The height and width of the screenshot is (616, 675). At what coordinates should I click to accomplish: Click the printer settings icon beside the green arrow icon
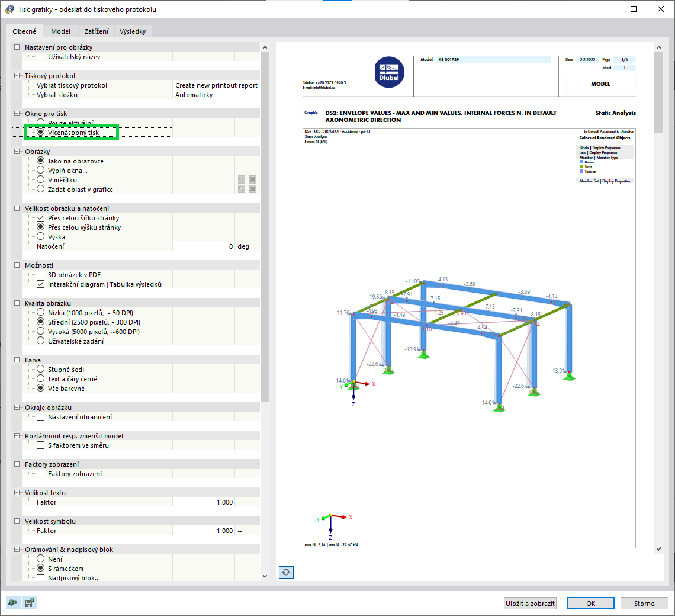(30, 602)
